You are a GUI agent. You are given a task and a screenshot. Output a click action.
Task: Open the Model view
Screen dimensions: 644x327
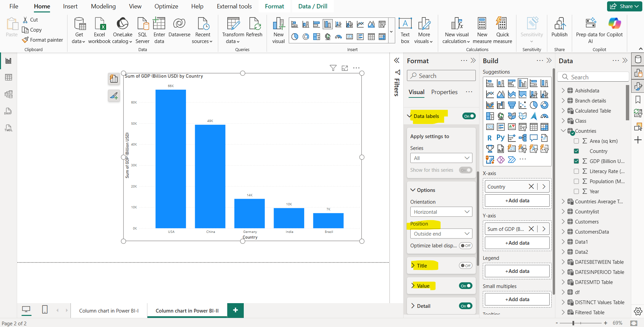click(8, 94)
